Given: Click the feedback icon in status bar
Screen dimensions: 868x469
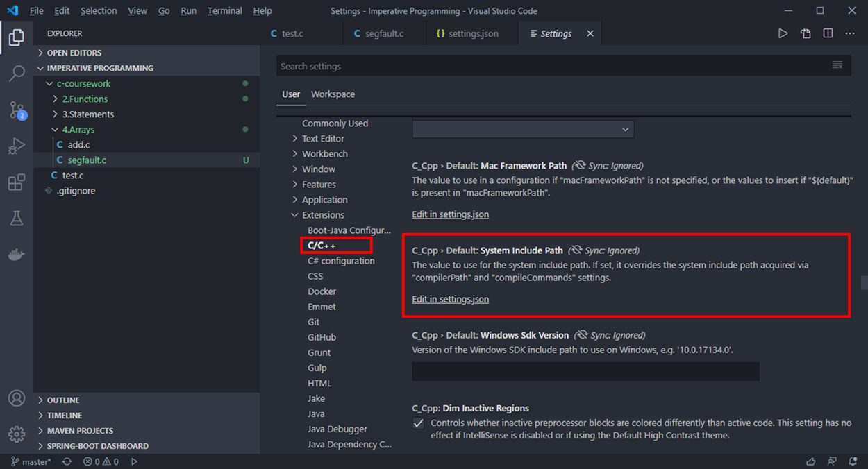Looking at the screenshot, I should [x=832, y=461].
